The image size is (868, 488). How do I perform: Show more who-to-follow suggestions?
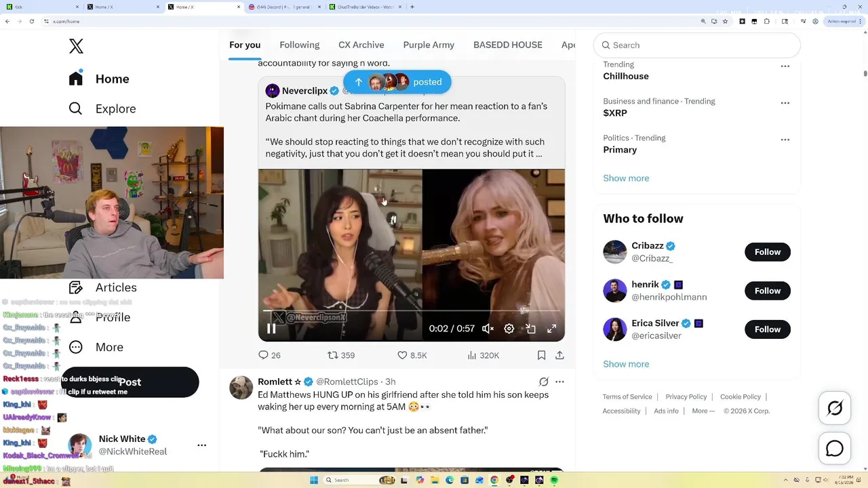(626, 364)
